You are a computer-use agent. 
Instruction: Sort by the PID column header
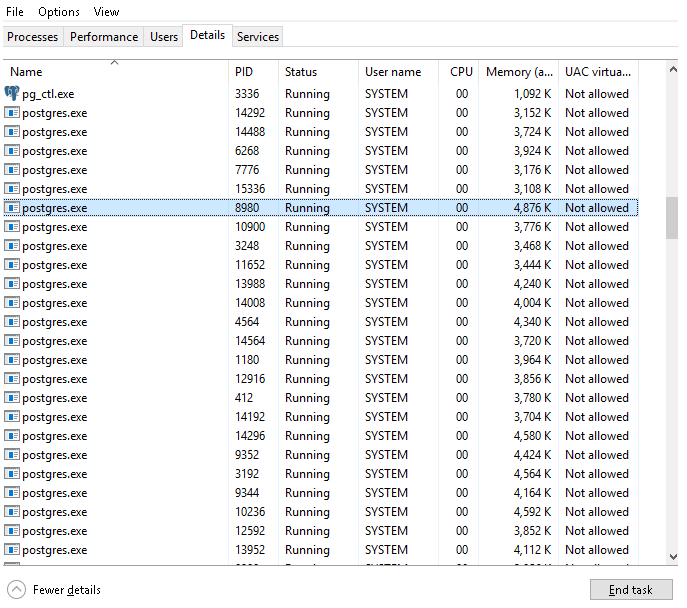tap(253, 71)
